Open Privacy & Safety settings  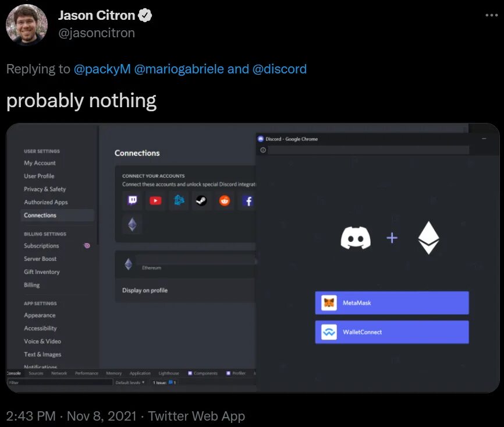tap(45, 189)
